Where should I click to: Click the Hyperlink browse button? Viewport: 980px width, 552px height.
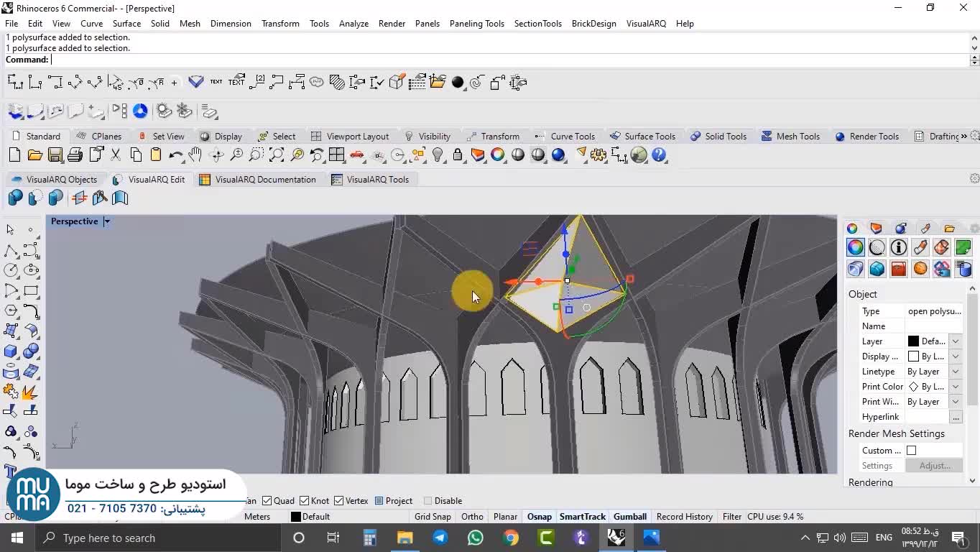tap(955, 417)
